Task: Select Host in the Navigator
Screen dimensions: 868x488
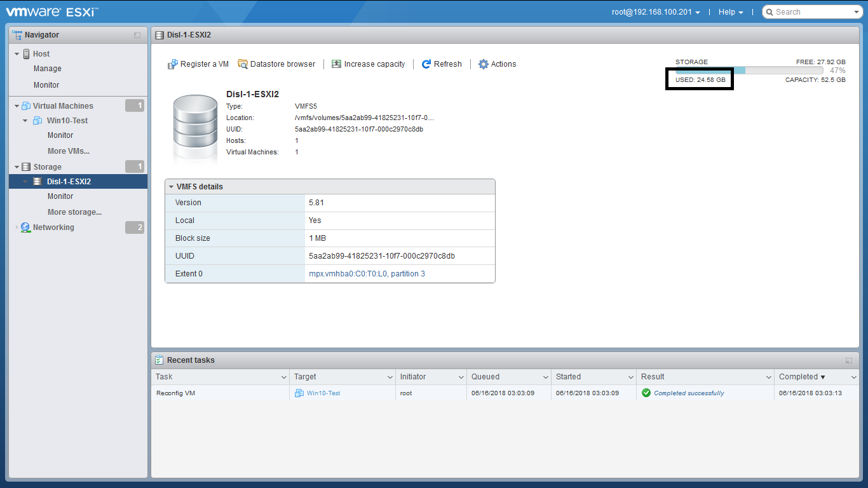Action: point(41,54)
